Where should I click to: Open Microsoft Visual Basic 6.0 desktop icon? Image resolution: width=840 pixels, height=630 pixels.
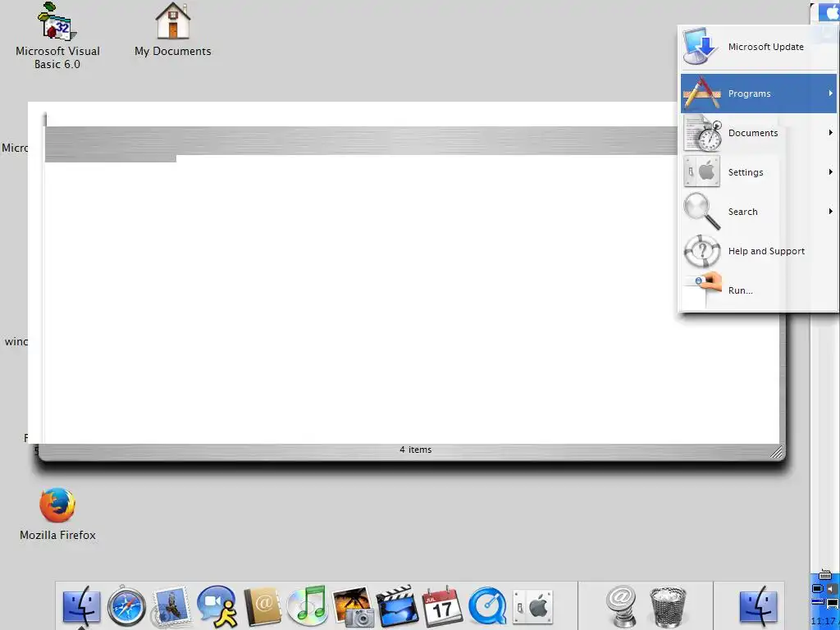coord(58,36)
